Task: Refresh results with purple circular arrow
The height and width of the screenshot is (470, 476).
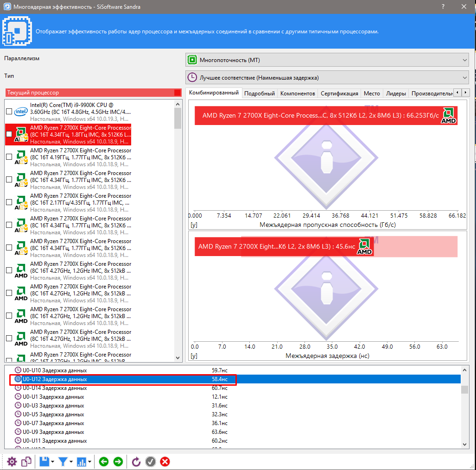Action: [136, 462]
